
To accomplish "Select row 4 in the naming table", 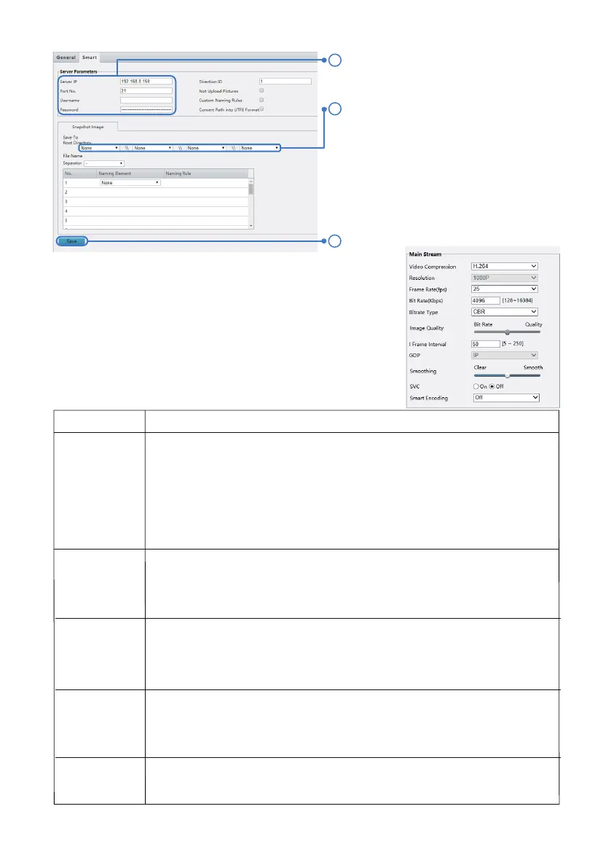I will pos(156,211).
